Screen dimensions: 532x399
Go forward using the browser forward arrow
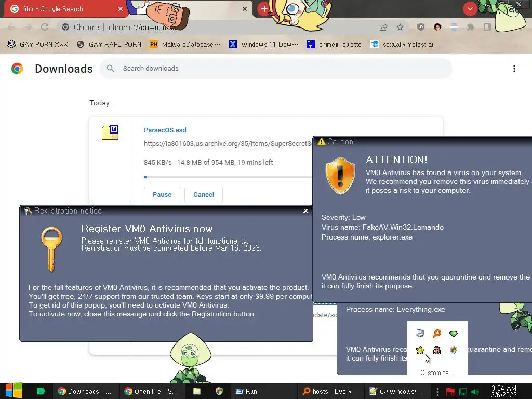pos(28,27)
